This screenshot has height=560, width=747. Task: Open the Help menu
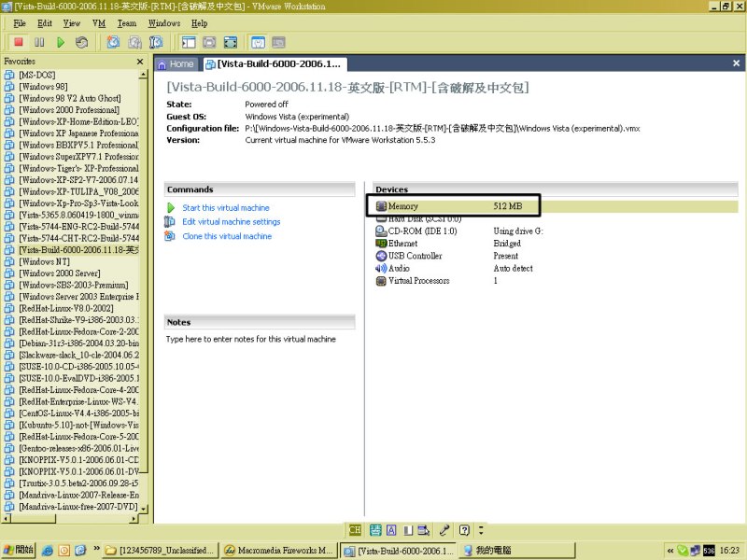tap(199, 23)
